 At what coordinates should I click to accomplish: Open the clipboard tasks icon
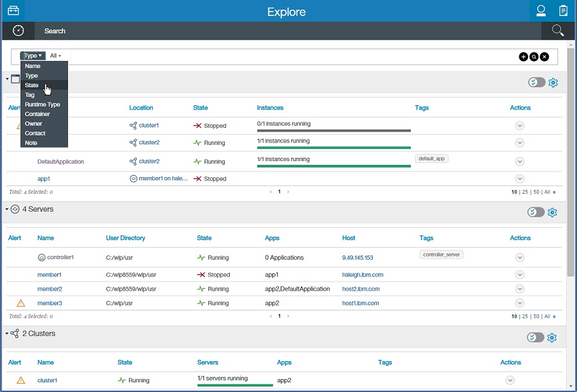(563, 11)
